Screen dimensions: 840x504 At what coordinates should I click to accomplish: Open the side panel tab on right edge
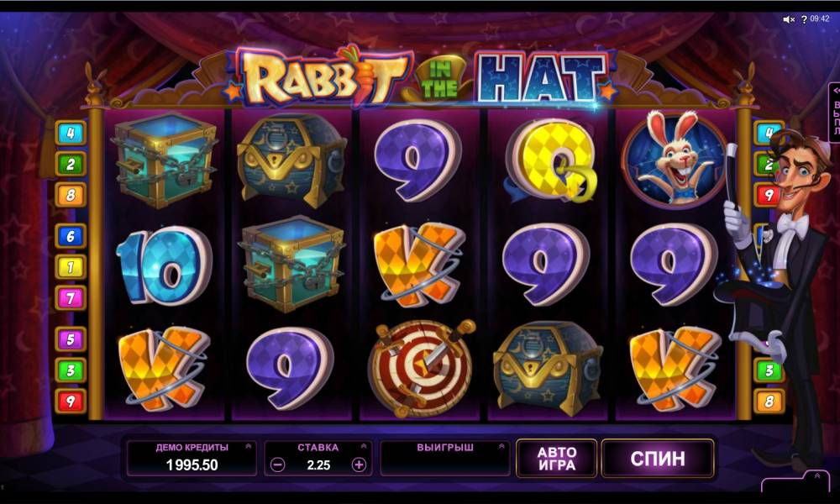click(x=834, y=113)
